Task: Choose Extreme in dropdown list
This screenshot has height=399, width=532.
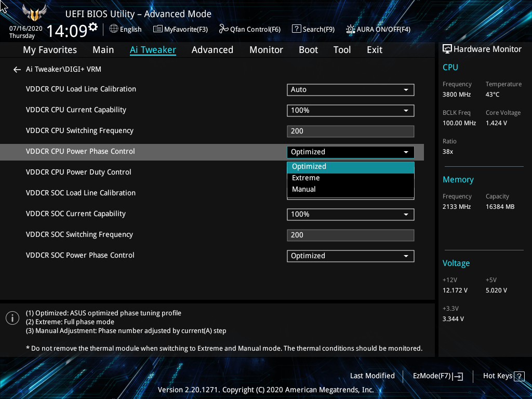Action: coord(351,178)
